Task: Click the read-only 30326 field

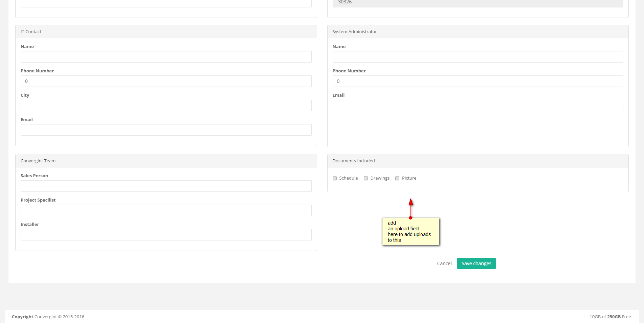Action: 478,3
